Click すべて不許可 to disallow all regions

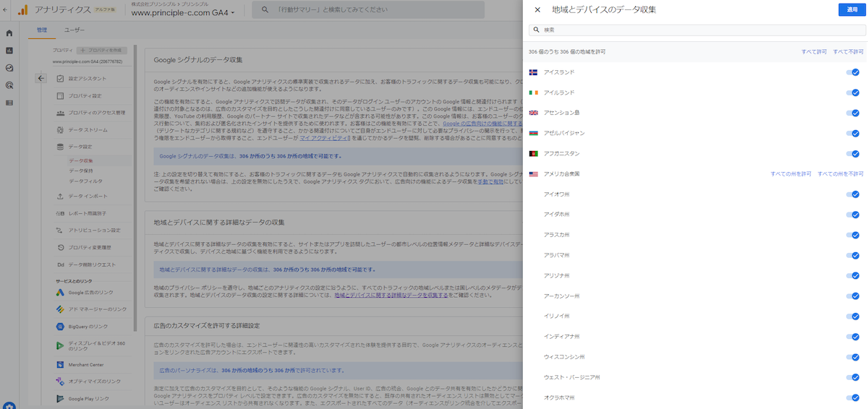coord(848,52)
